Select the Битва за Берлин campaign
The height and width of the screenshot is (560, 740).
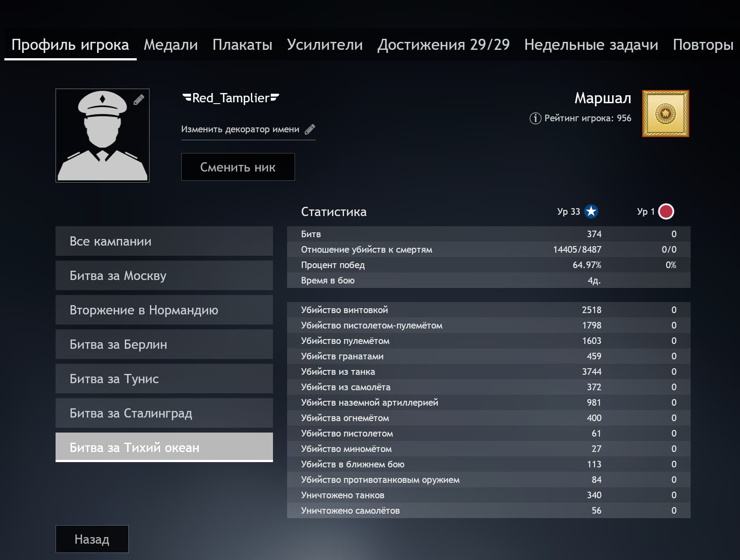[x=164, y=344]
